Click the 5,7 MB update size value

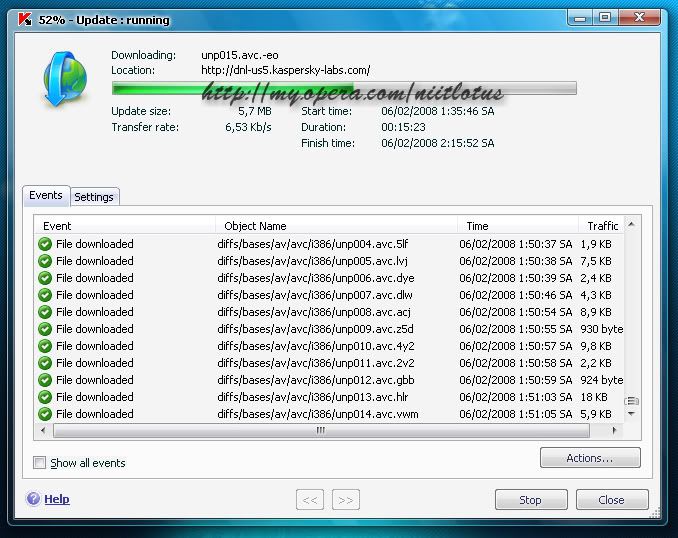(x=255, y=111)
